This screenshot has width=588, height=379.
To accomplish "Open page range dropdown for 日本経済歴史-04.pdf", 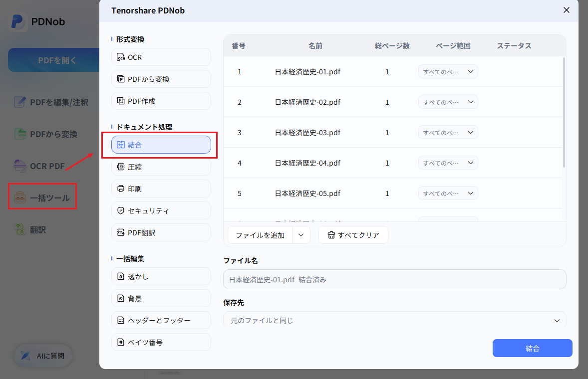I will [448, 163].
